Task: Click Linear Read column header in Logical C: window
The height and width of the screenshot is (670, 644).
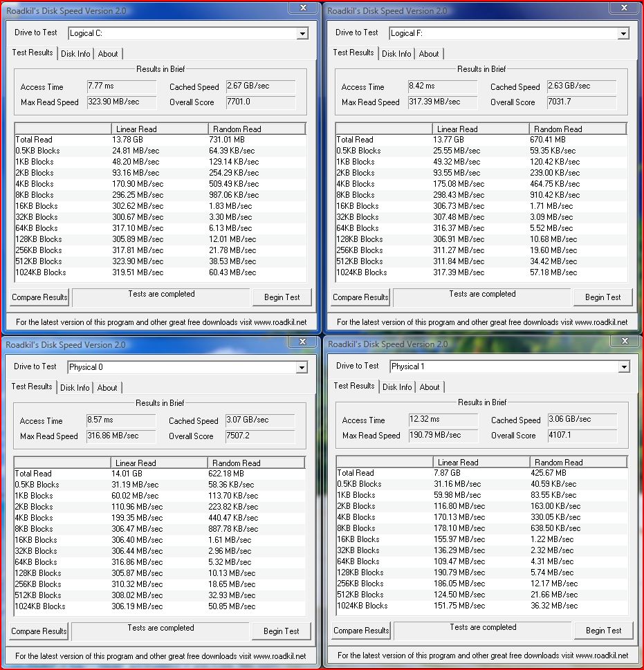Action: tap(160, 129)
